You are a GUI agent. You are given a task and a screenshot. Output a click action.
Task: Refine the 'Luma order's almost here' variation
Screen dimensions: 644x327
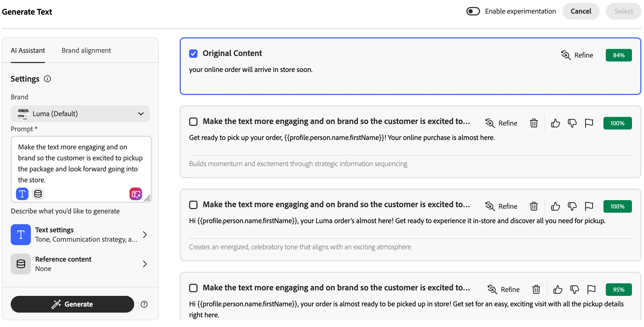click(501, 206)
